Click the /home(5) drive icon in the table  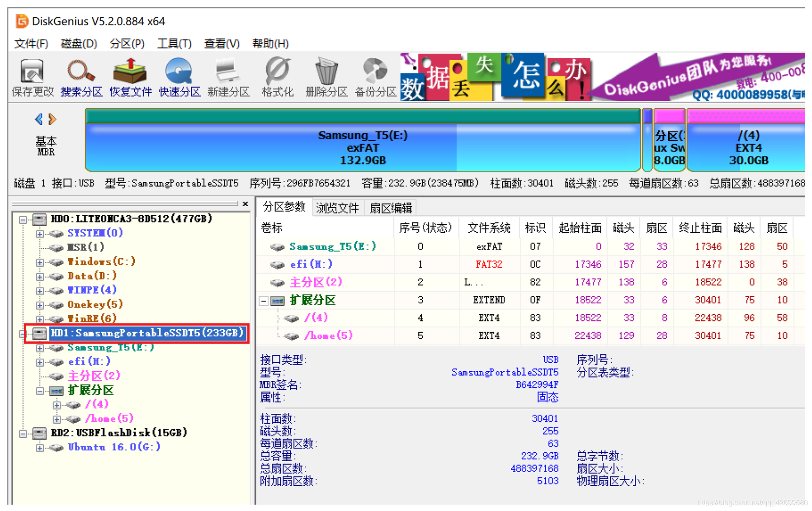point(292,336)
